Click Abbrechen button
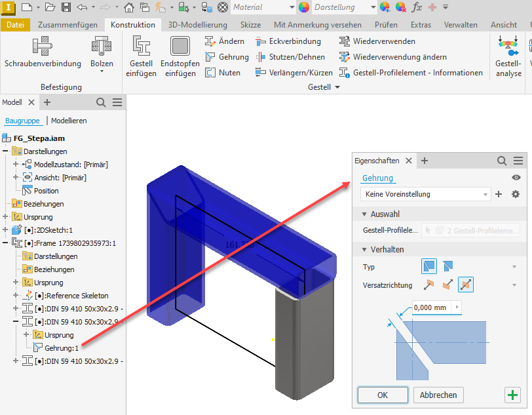This screenshot has width=532, height=415. point(438,395)
